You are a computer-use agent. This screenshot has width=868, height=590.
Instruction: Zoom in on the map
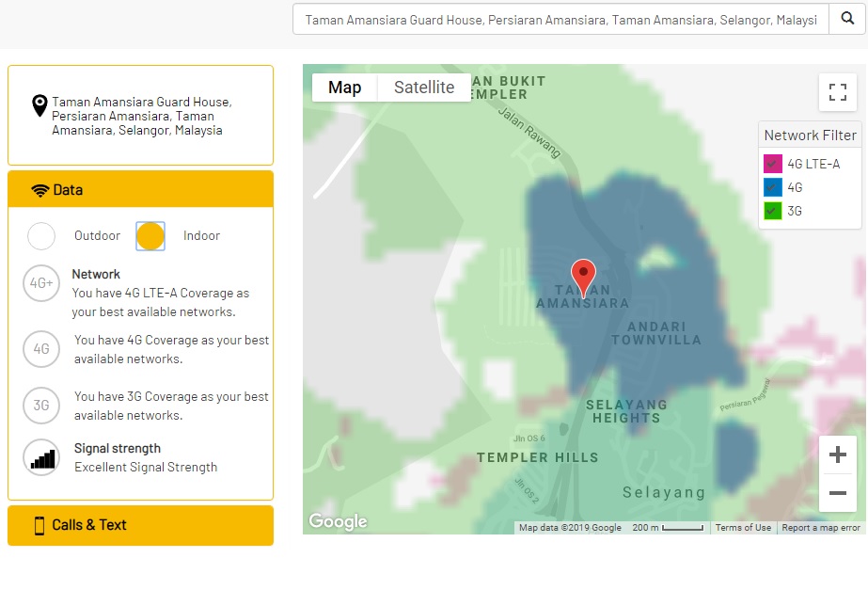[x=838, y=454]
